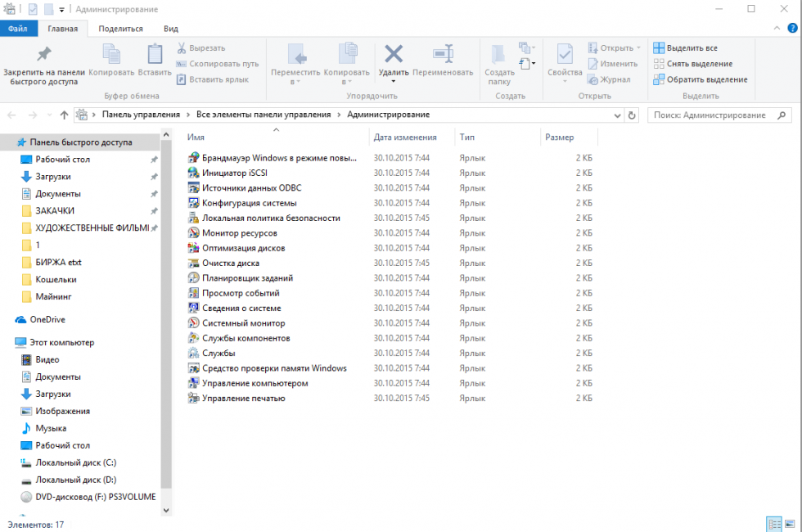Click Журнал in the Открыть group
Viewport: 802px width, 532px height.
pos(609,80)
